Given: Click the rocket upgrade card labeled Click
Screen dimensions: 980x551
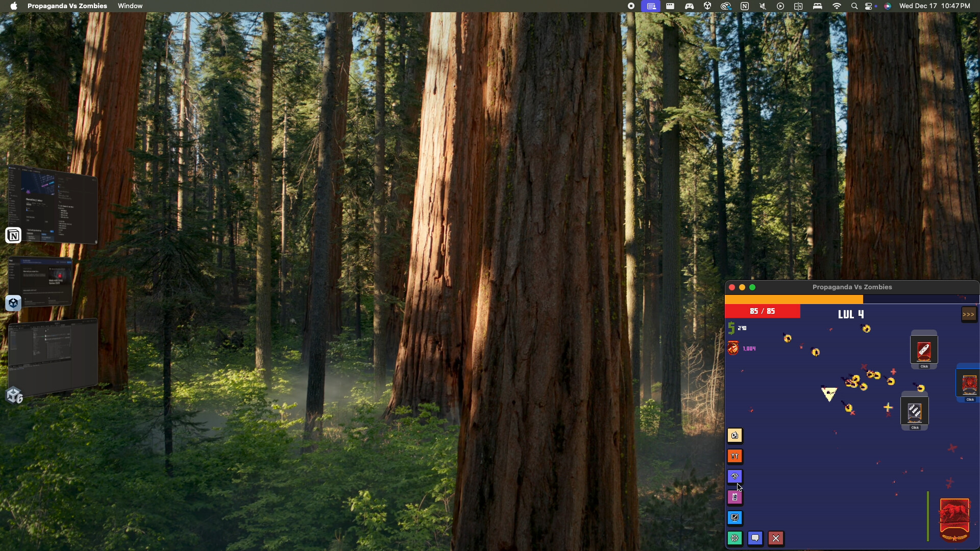Looking at the screenshot, I should (924, 350).
